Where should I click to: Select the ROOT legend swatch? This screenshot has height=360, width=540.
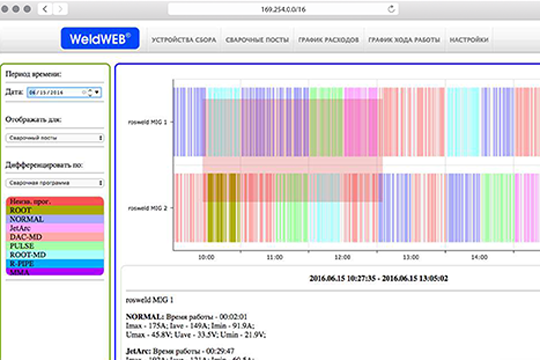pyautogui.click(x=55, y=210)
